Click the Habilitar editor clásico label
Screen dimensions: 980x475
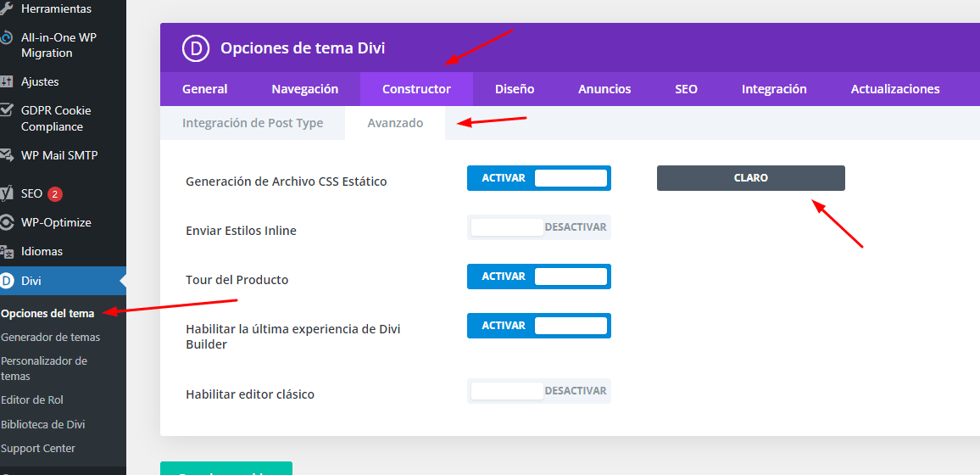click(x=250, y=394)
